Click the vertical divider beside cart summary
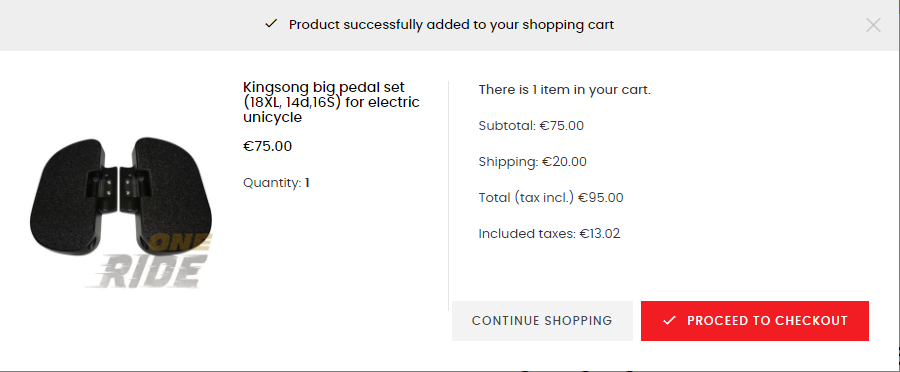This screenshot has height=372, width=900. tap(448, 196)
